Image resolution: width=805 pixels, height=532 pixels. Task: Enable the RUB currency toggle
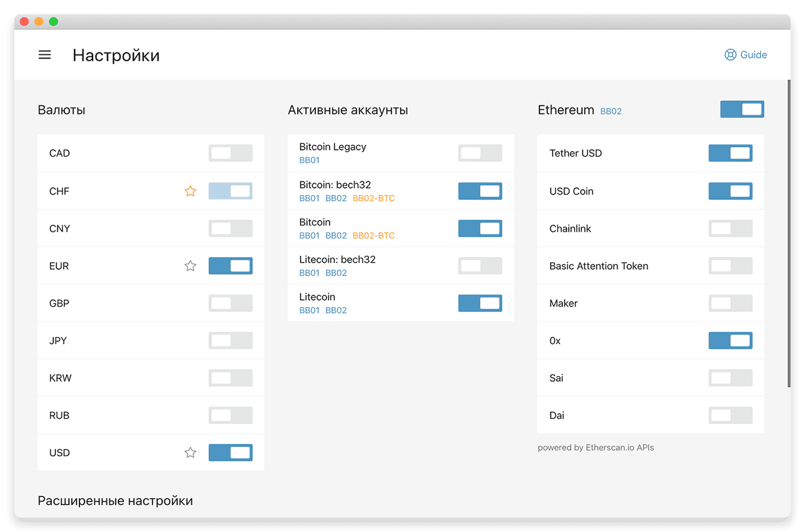[231, 415]
